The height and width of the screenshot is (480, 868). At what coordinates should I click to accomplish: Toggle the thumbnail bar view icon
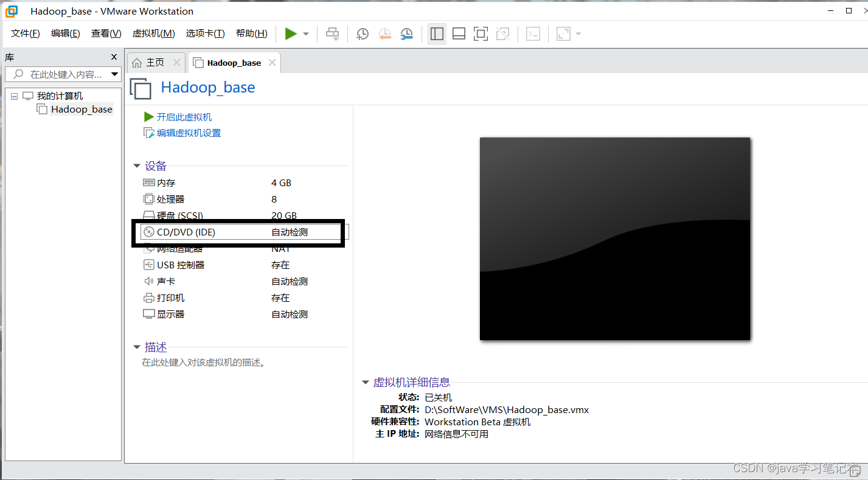pos(459,34)
